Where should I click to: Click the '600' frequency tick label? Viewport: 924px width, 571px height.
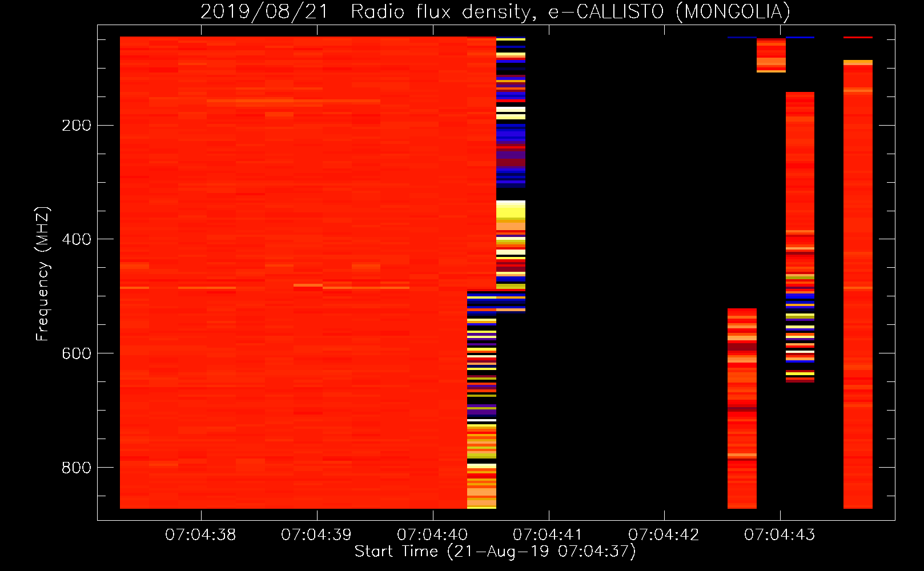[x=77, y=353]
